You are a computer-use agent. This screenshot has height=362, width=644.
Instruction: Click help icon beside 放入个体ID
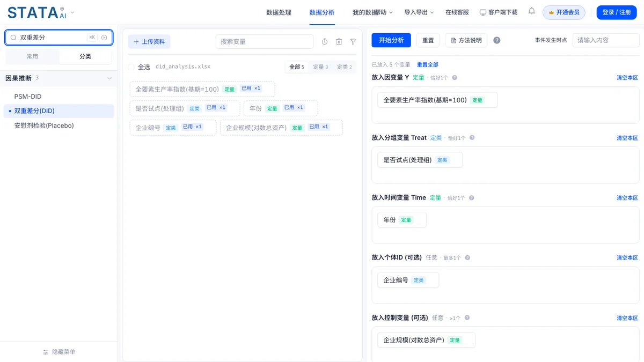click(467, 258)
